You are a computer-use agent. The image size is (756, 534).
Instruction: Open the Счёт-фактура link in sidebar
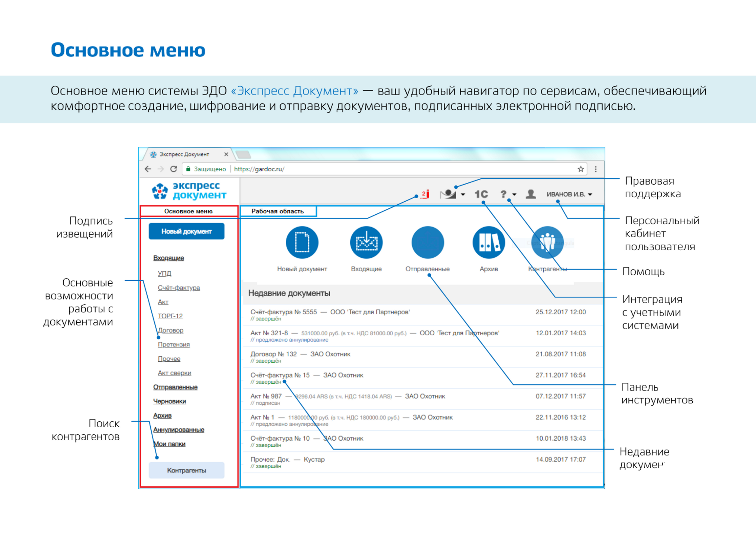(179, 287)
